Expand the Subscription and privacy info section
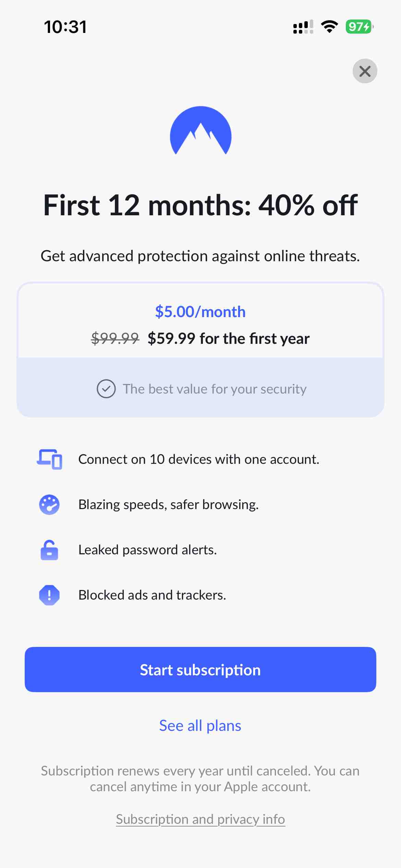This screenshot has width=401, height=868. pos(200,819)
